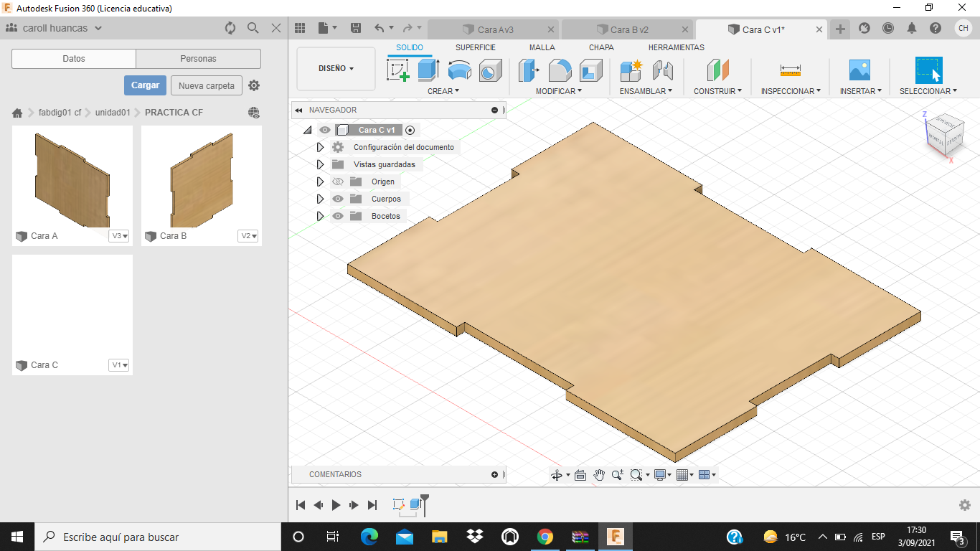Click the Revolve tool icon
This screenshot has height=551, width=980.
click(x=459, y=70)
